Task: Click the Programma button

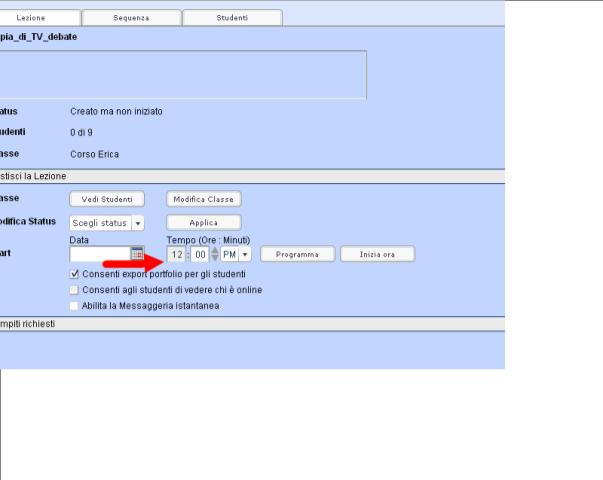Action: tap(298, 255)
